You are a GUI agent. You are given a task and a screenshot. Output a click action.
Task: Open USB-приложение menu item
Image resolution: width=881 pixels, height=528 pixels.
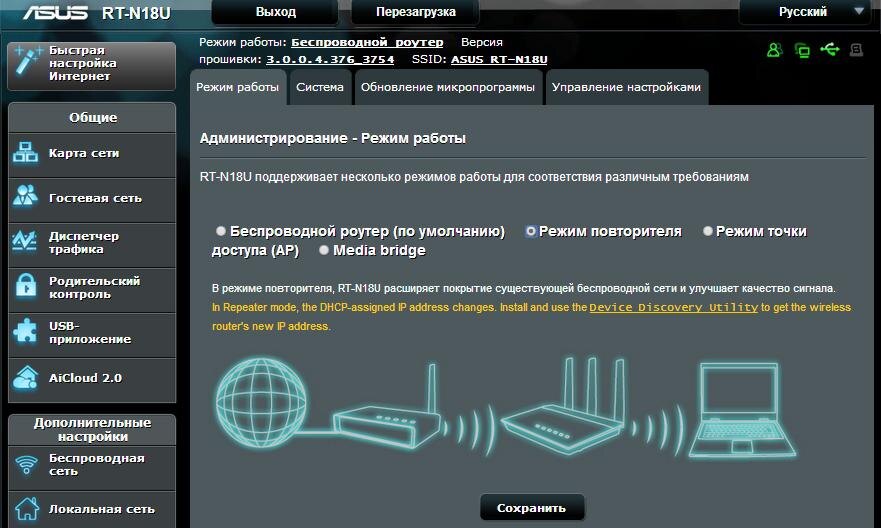coord(92,333)
